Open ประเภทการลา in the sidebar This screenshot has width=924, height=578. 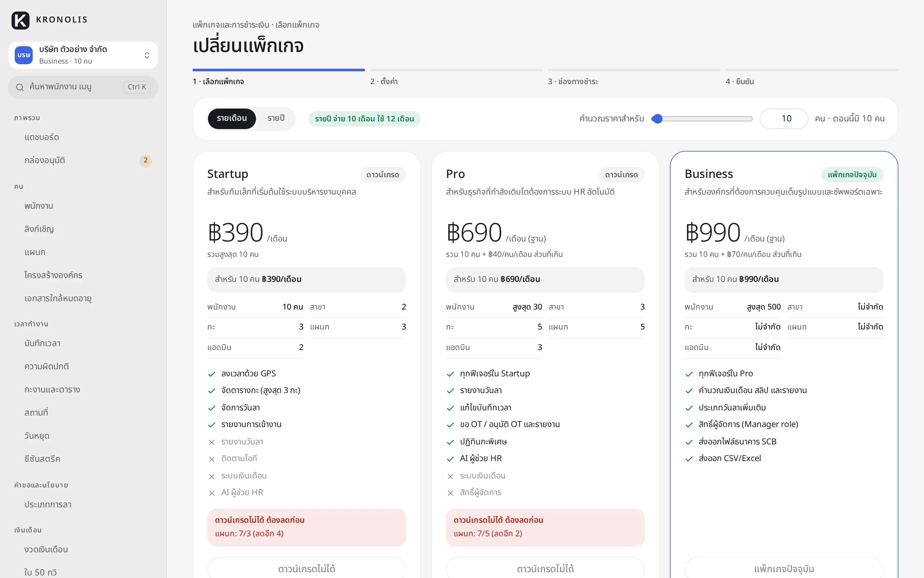pos(83,504)
